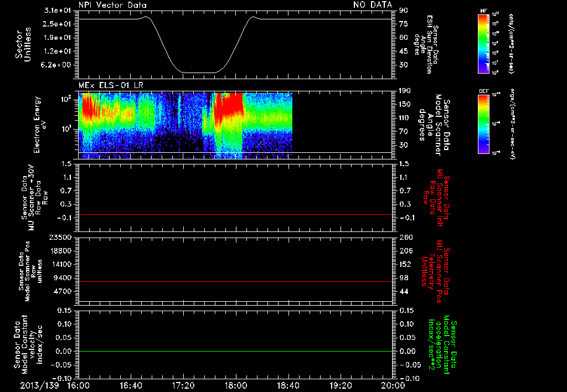Click the '152' telemetry tick label
This screenshot has height=392, width=567.
point(406,264)
